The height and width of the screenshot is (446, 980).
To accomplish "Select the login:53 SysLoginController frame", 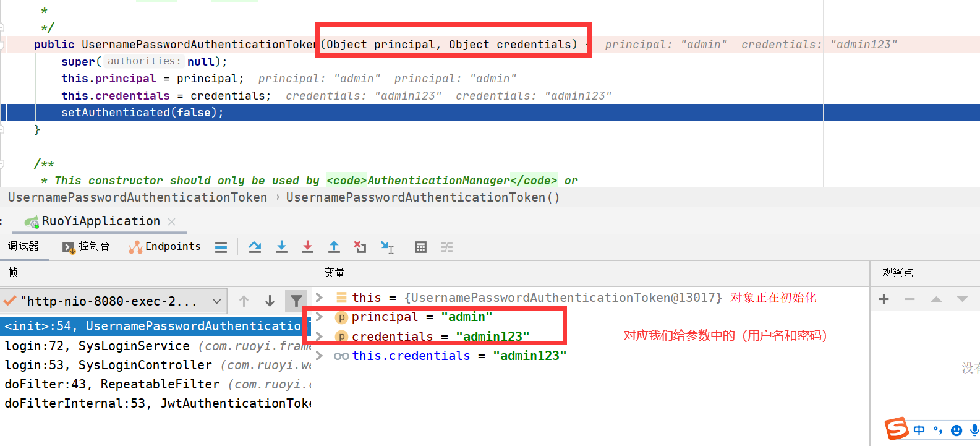I will coord(156,365).
